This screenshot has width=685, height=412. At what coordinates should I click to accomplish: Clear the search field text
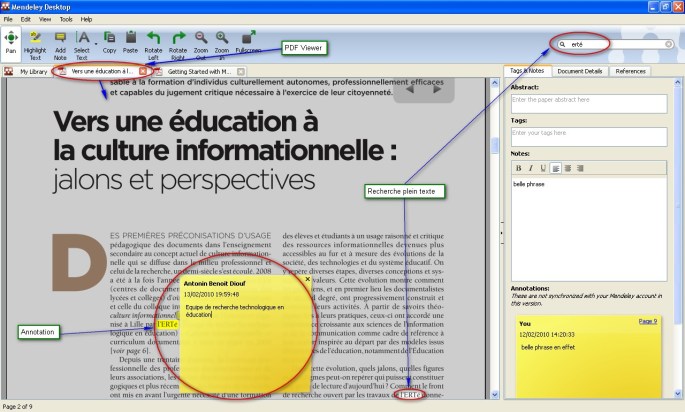[669, 45]
